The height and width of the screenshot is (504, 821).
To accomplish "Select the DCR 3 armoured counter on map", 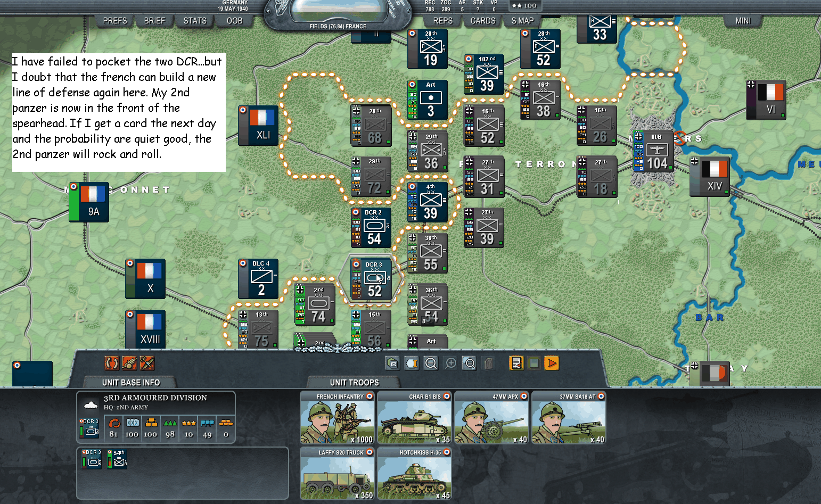I will click(x=372, y=279).
